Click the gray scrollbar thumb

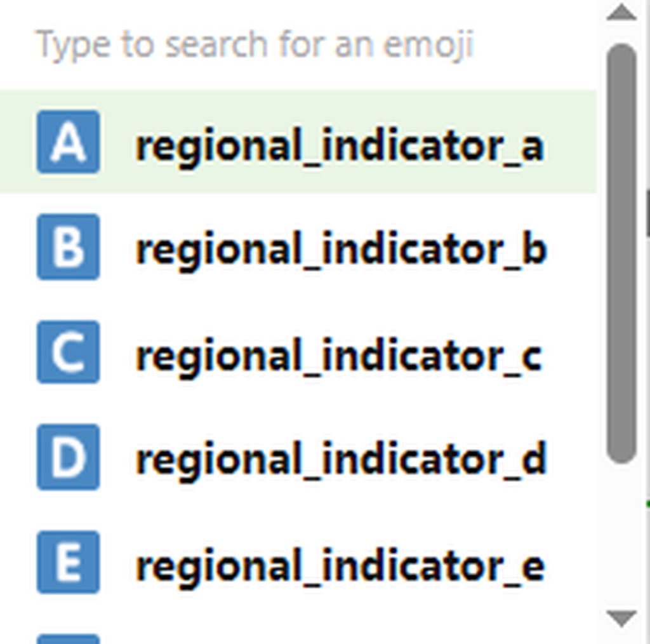621,254
